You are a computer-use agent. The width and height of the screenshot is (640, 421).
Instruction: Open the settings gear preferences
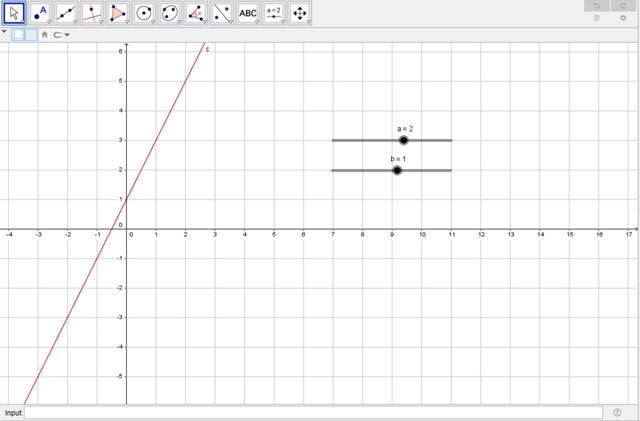point(623,18)
